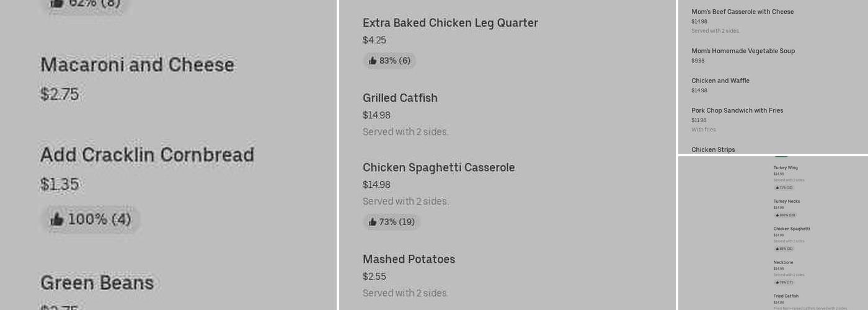Click thumbs-up icon under small Chicken Spaghetti item

click(x=777, y=249)
